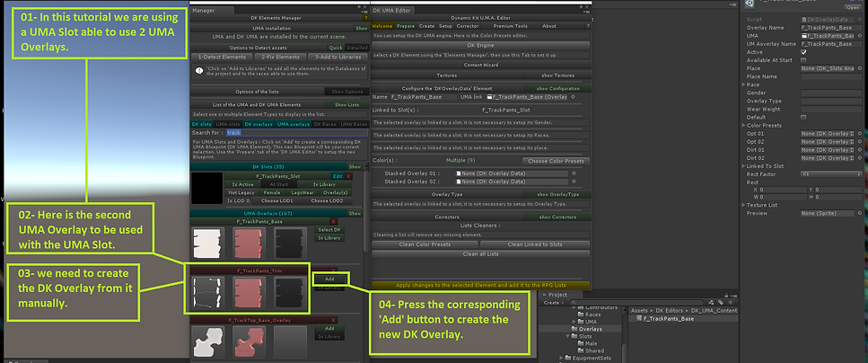Viewport: 868px width, 363px height.
Task: Open the help question mark in DK UMA Editor
Action: point(588,26)
